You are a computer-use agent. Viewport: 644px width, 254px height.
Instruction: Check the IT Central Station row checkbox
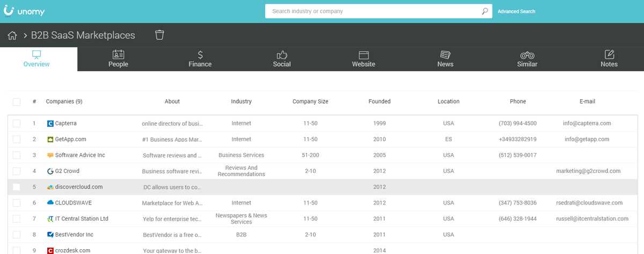coord(17,219)
